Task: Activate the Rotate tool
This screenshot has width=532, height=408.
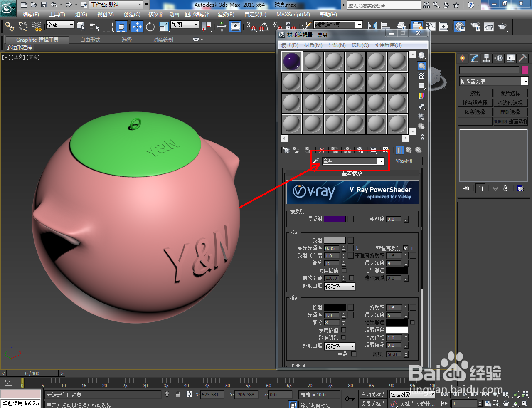Action: tap(150, 27)
